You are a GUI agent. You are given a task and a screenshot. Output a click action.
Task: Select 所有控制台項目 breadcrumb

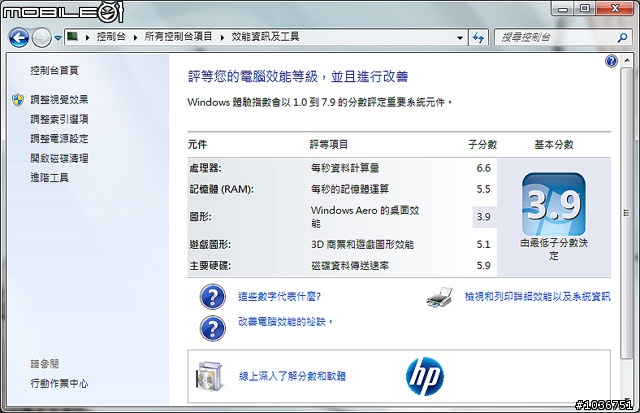point(178,37)
